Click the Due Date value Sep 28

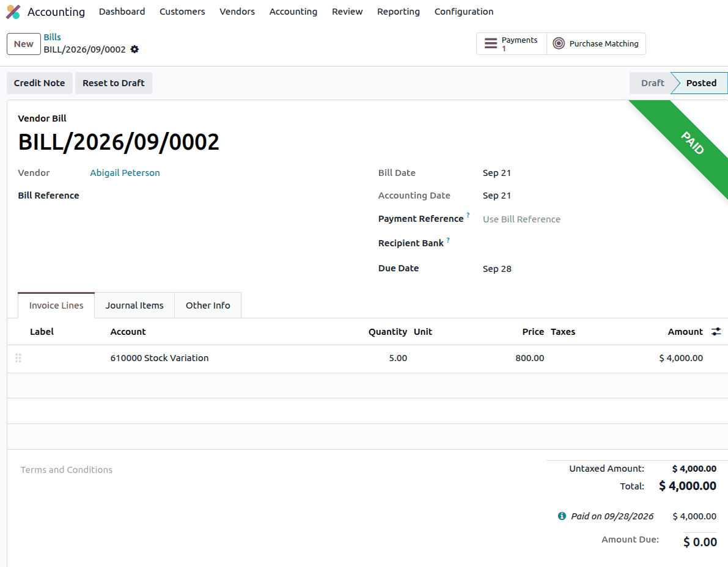point(497,269)
